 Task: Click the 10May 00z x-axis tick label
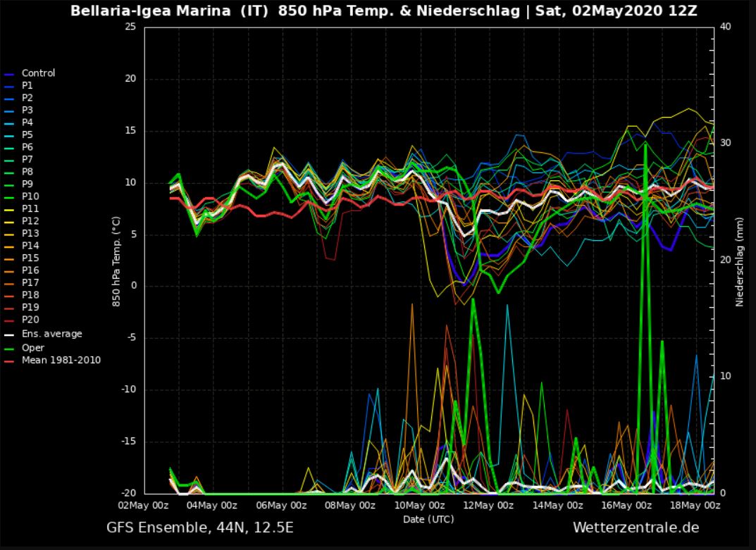419,506
